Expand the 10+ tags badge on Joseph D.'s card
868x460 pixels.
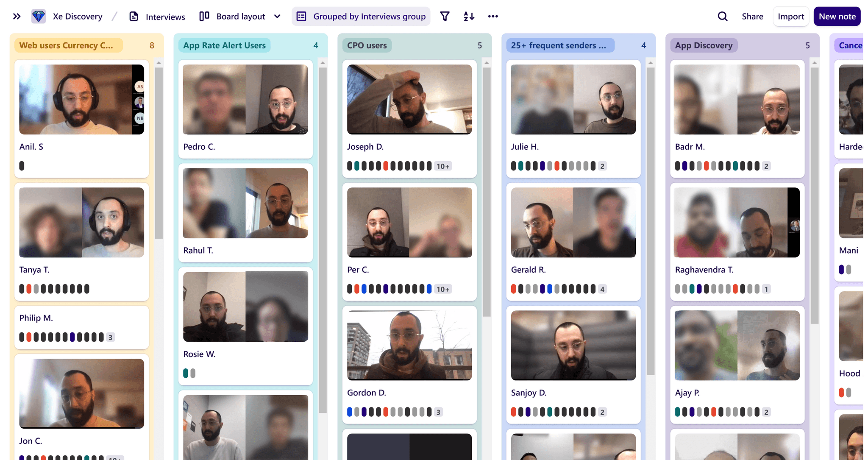442,166
